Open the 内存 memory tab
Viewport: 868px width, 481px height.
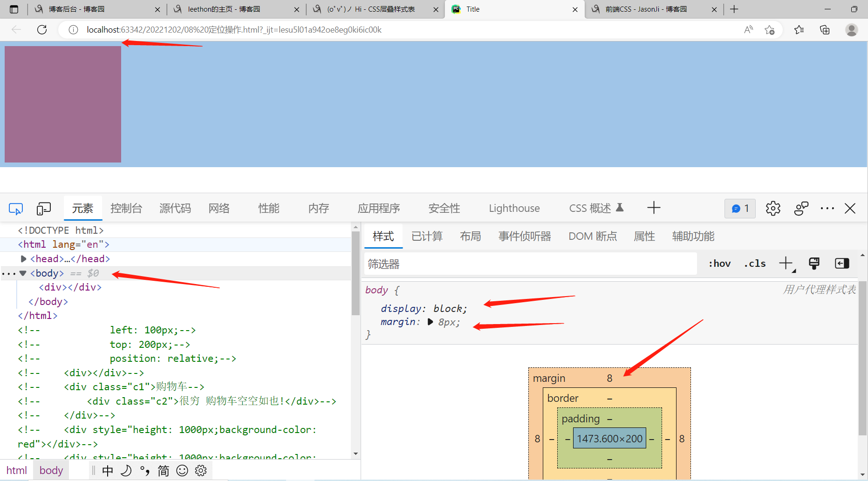(x=319, y=208)
